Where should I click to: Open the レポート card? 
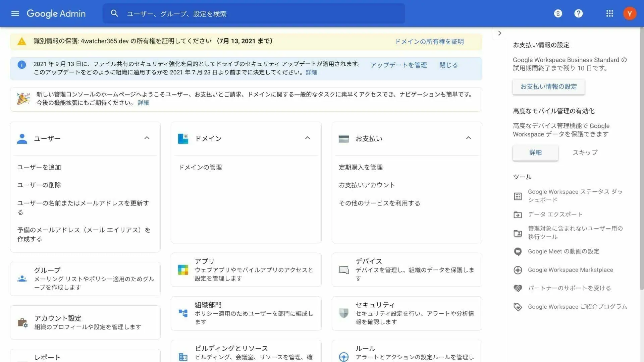point(85,356)
